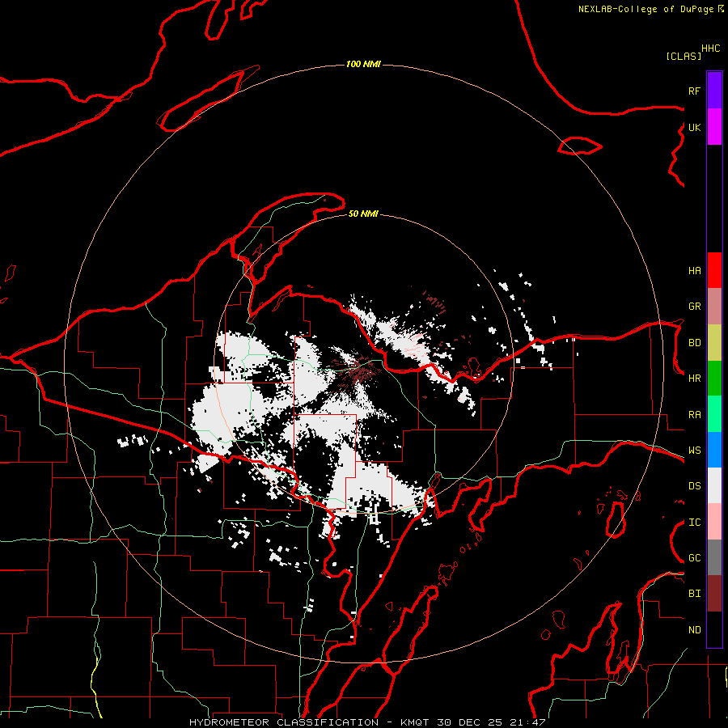Click the DS white legend swatch
The image size is (728, 728).
[714, 485]
